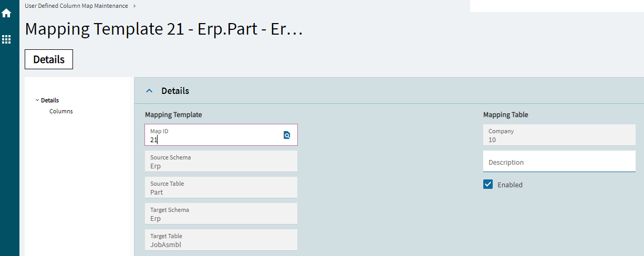Click the Source Schema field
This screenshot has height=256, width=644.
(221, 161)
